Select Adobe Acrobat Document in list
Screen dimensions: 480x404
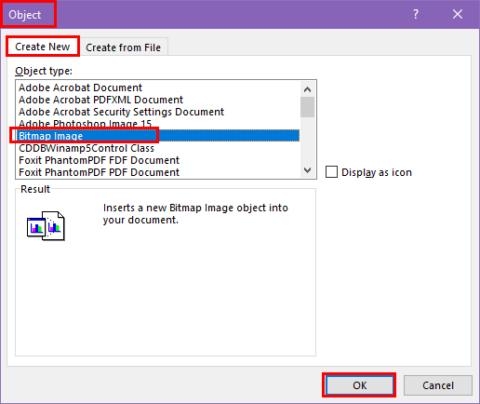(158, 88)
